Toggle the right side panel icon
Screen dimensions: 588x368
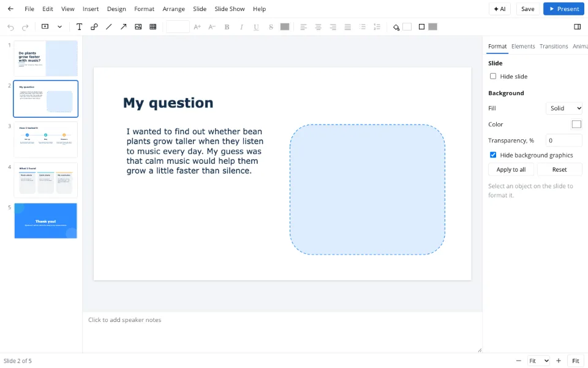click(578, 26)
